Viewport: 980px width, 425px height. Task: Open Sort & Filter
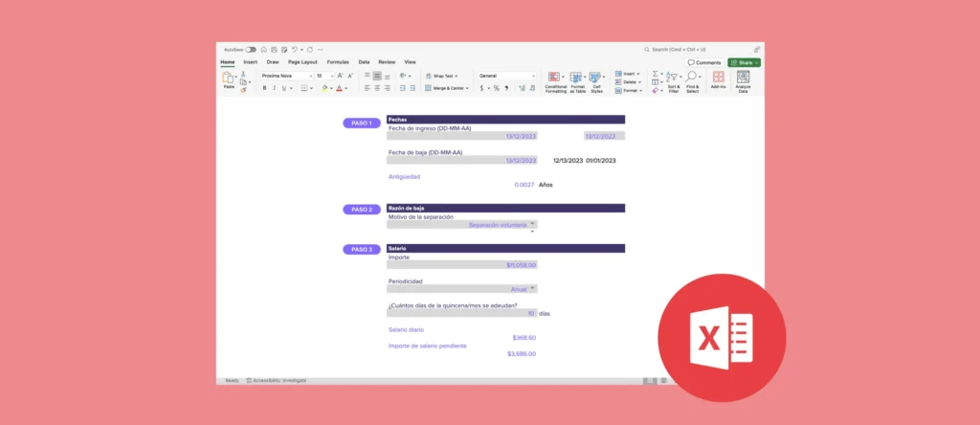673,80
